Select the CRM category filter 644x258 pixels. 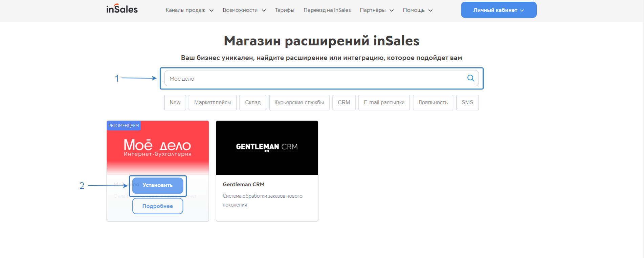[344, 102]
